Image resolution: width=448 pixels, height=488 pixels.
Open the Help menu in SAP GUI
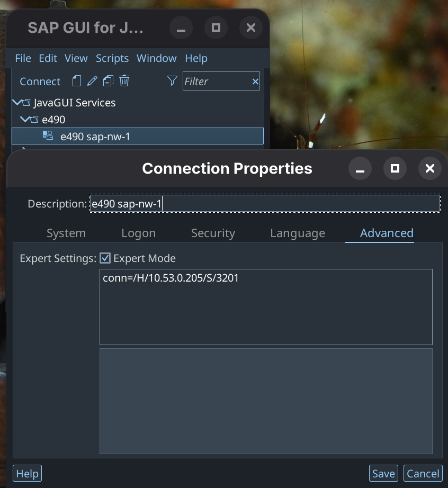(x=196, y=58)
